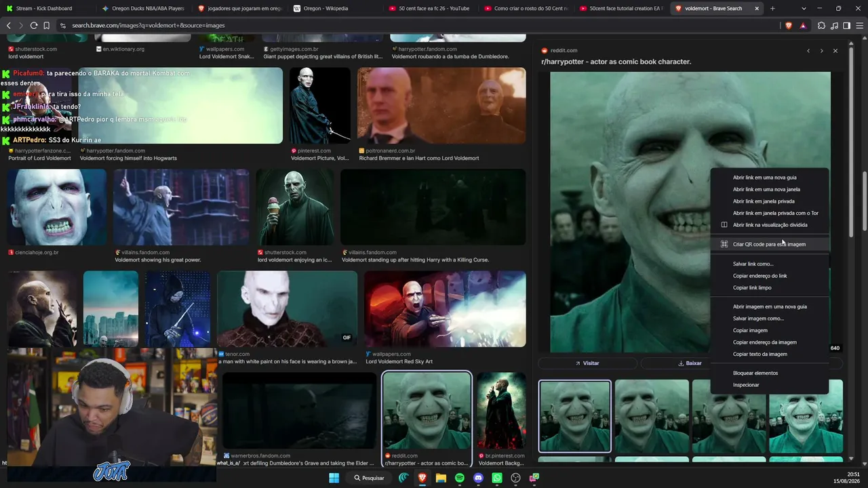Open the Brave main menu hamburger icon
Screen dimensions: 868x488
(x=859, y=26)
